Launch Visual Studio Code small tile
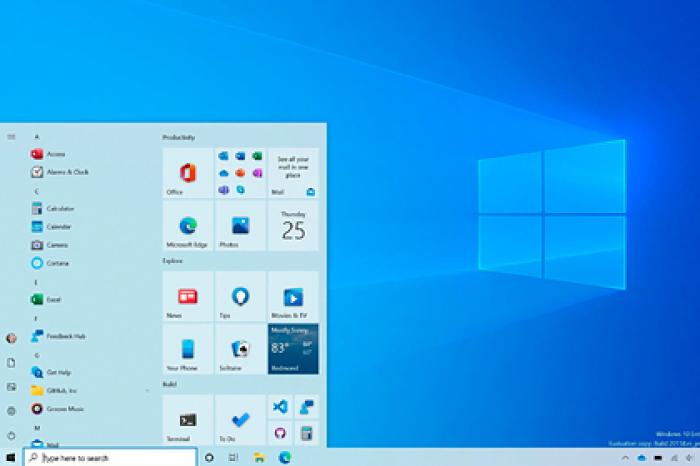The image size is (700, 466). click(x=280, y=407)
